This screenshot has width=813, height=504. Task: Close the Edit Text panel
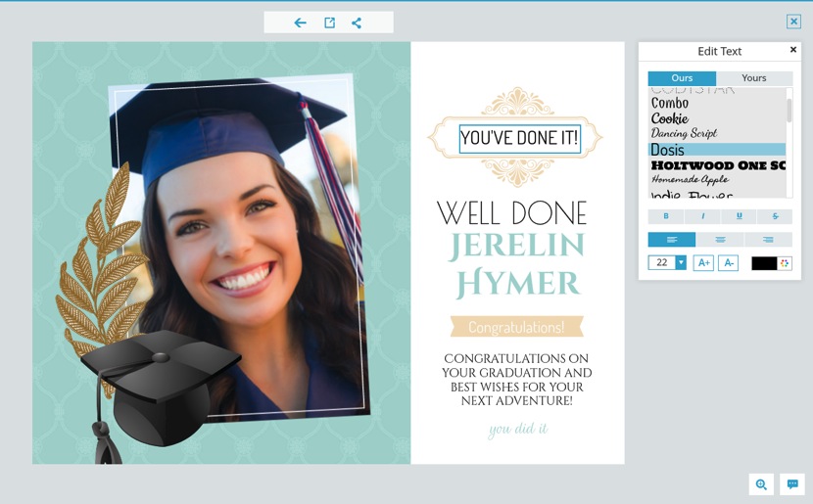(792, 50)
